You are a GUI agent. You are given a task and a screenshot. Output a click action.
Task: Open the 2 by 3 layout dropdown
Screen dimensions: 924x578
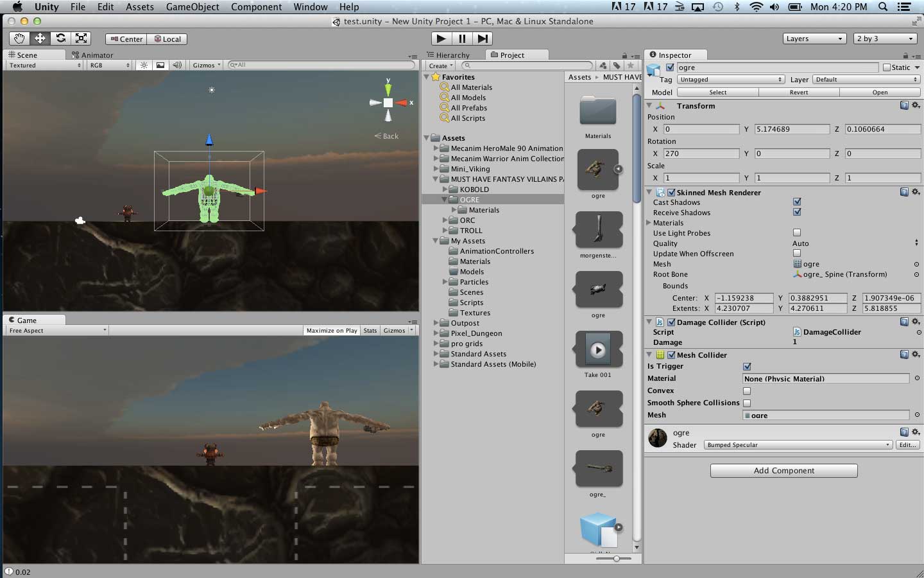pyautogui.click(x=885, y=39)
